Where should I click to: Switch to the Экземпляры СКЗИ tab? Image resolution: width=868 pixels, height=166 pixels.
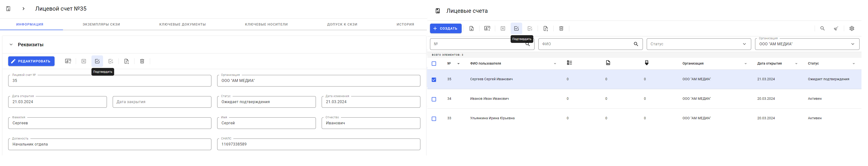click(101, 24)
